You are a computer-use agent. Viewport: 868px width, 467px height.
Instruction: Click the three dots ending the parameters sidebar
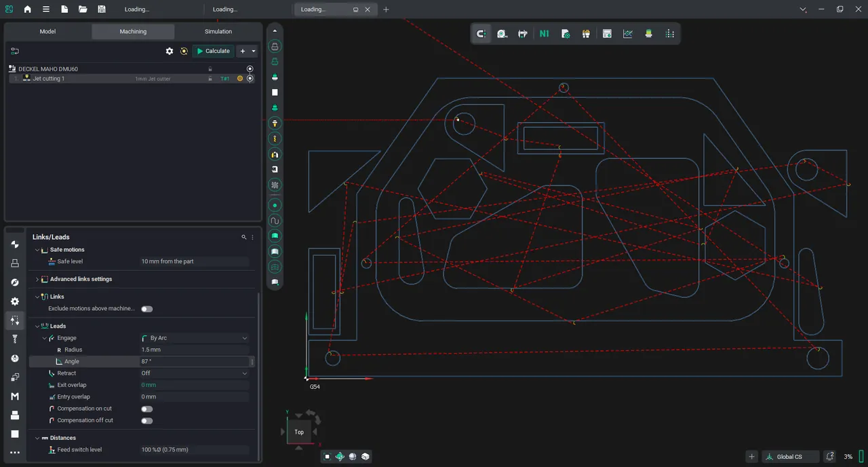click(x=15, y=453)
